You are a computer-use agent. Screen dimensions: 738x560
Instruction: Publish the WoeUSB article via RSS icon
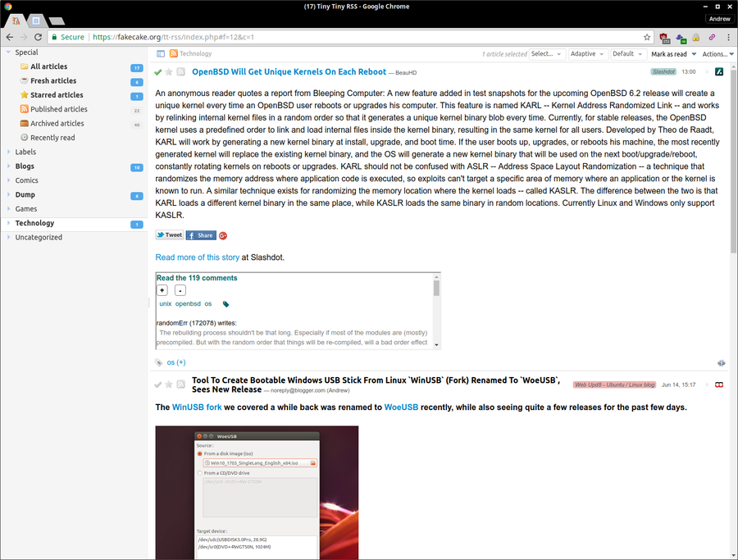[180, 385]
